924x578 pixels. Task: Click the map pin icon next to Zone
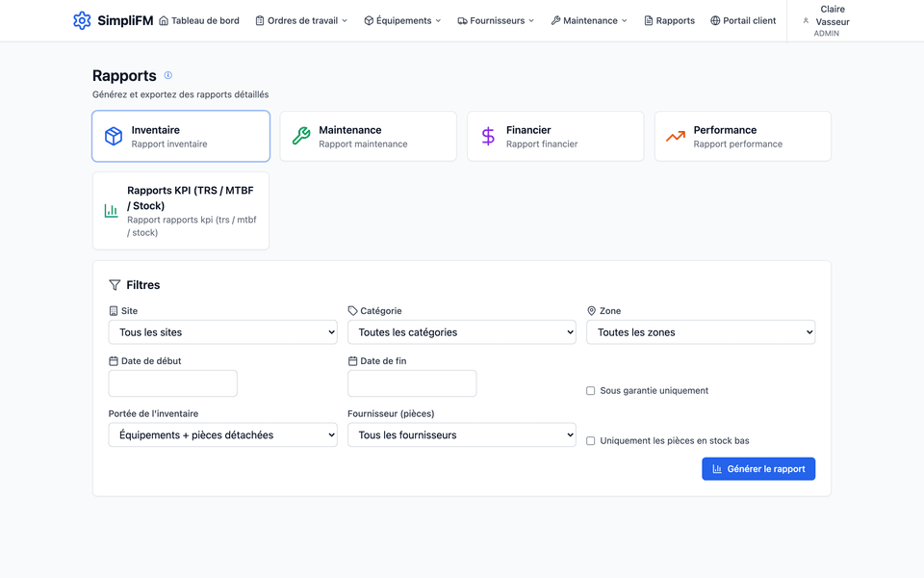pyautogui.click(x=592, y=311)
